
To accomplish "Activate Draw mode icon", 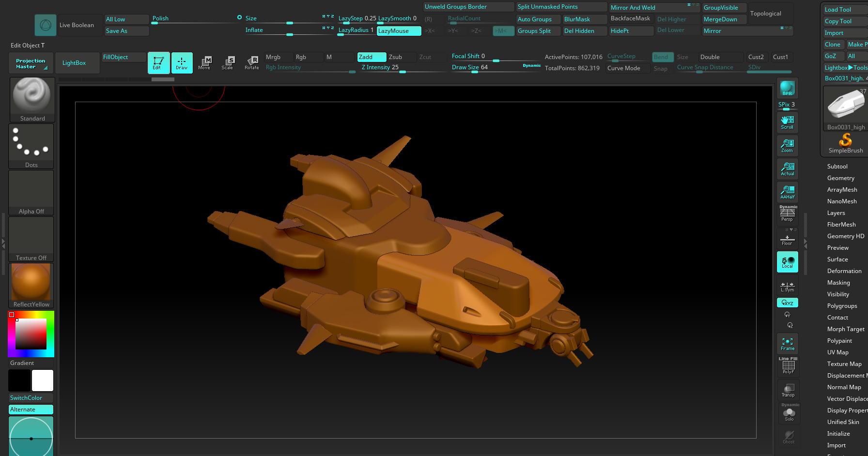I will [182, 63].
